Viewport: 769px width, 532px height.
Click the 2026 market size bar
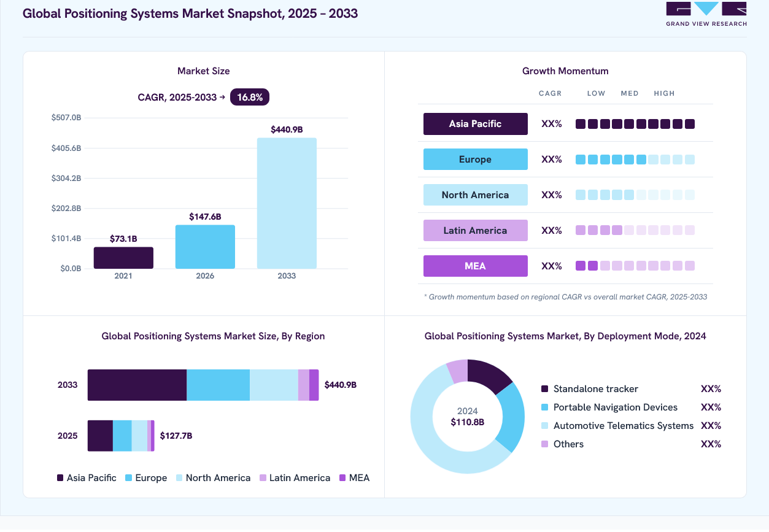coord(205,247)
